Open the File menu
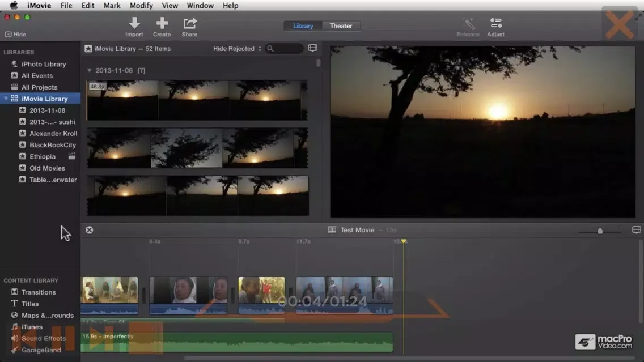The height and width of the screenshot is (362, 644). (66, 5)
